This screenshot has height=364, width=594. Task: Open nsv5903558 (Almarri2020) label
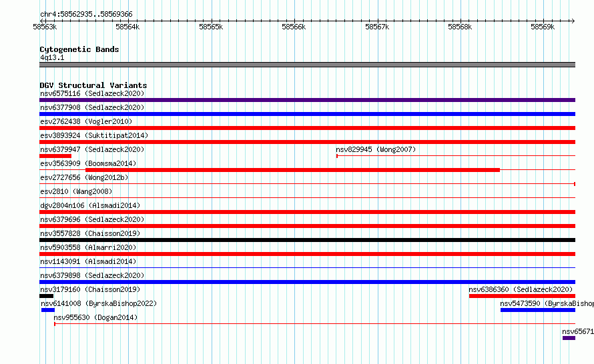88,247
